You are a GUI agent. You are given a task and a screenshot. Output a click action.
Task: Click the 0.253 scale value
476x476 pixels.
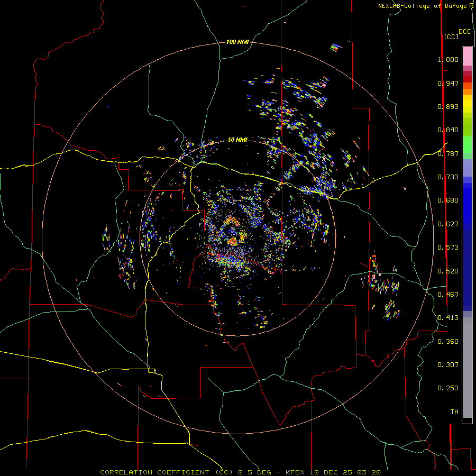tap(448, 388)
